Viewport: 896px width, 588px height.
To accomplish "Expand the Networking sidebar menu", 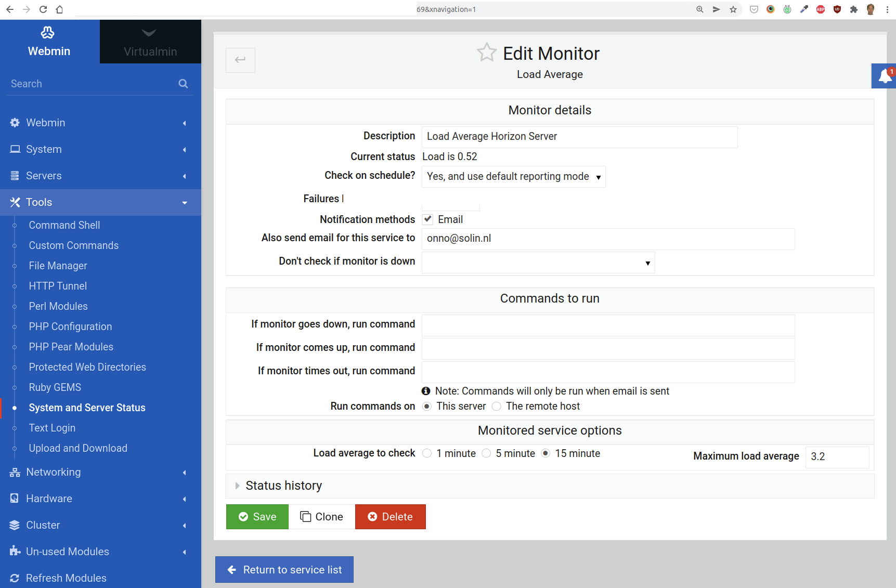I will pyautogui.click(x=54, y=472).
